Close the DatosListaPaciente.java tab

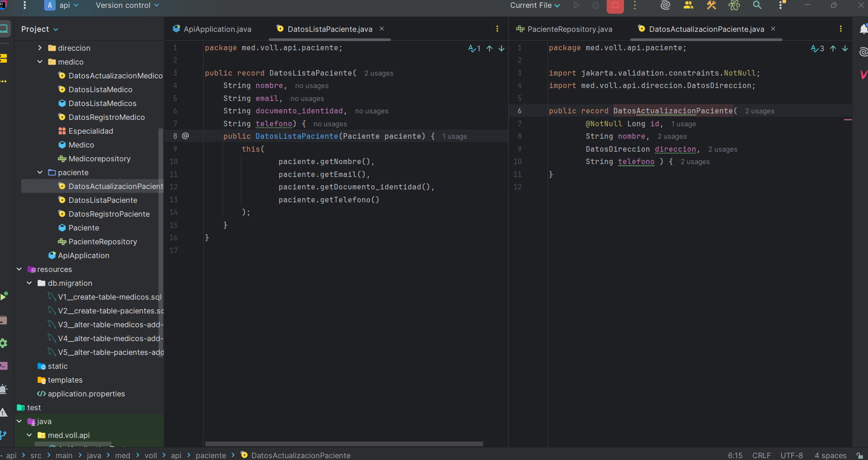[382, 29]
